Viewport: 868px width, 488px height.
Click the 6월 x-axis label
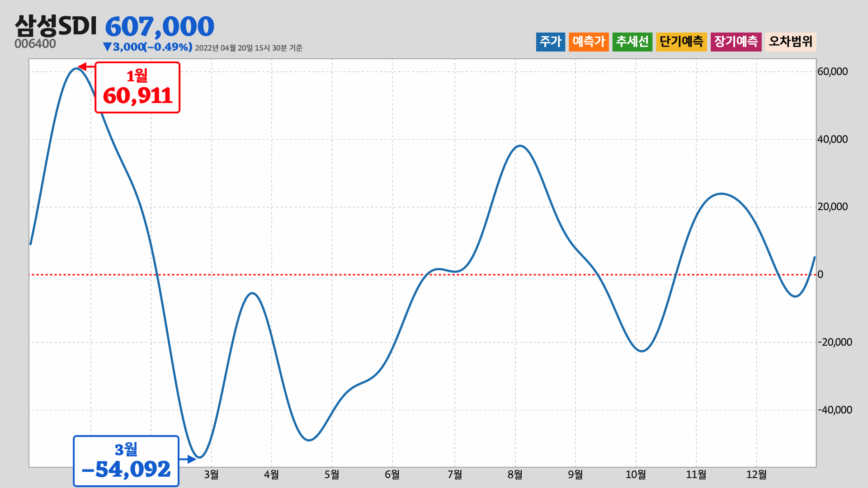(392, 474)
